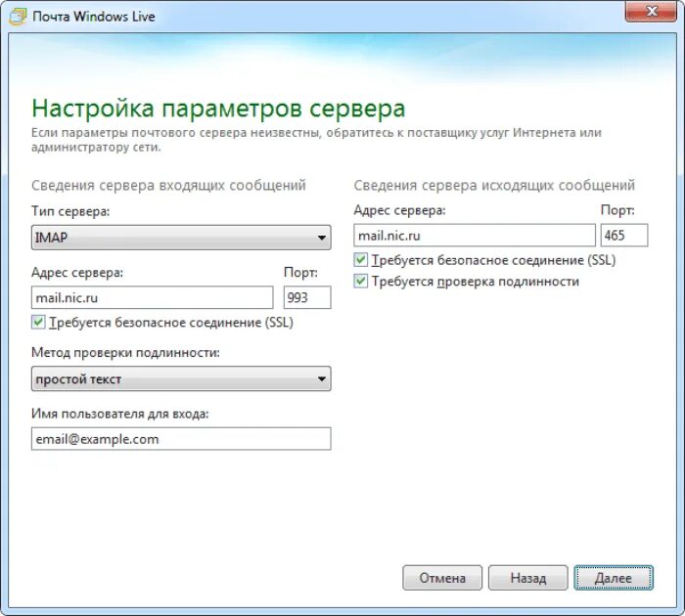Close the Windows Live Mail dialog
Viewport: 685px width, 616px height.
click(651, 12)
